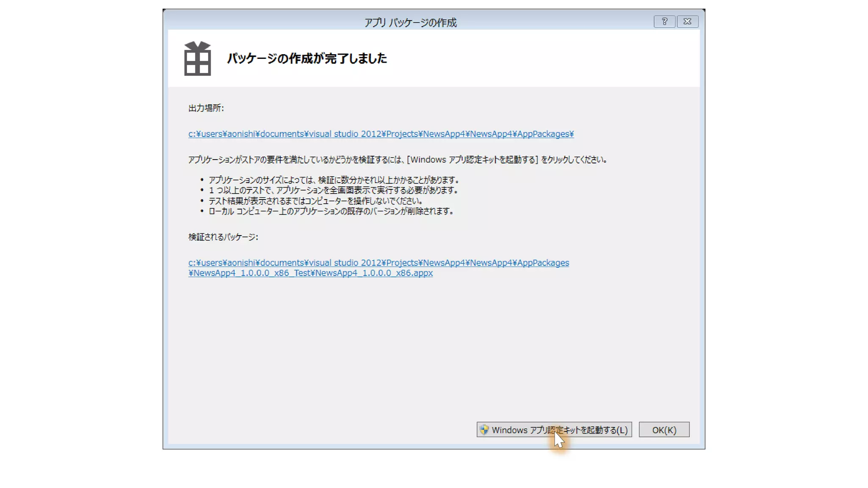Click the bullet about not operating the computer
The height and width of the screenshot is (488, 868).
click(x=315, y=201)
